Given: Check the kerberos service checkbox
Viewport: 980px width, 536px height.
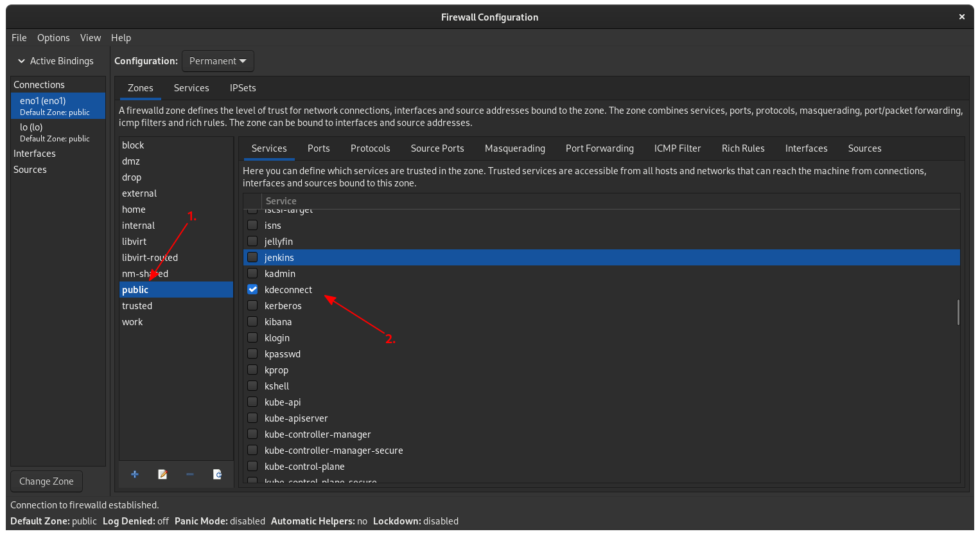Looking at the screenshot, I should pyautogui.click(x=252, y=305).
